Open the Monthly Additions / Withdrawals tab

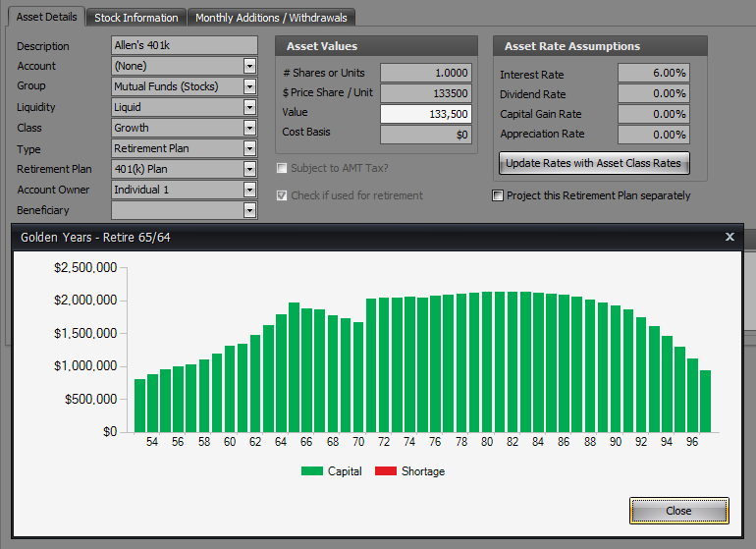click(271, 18)
